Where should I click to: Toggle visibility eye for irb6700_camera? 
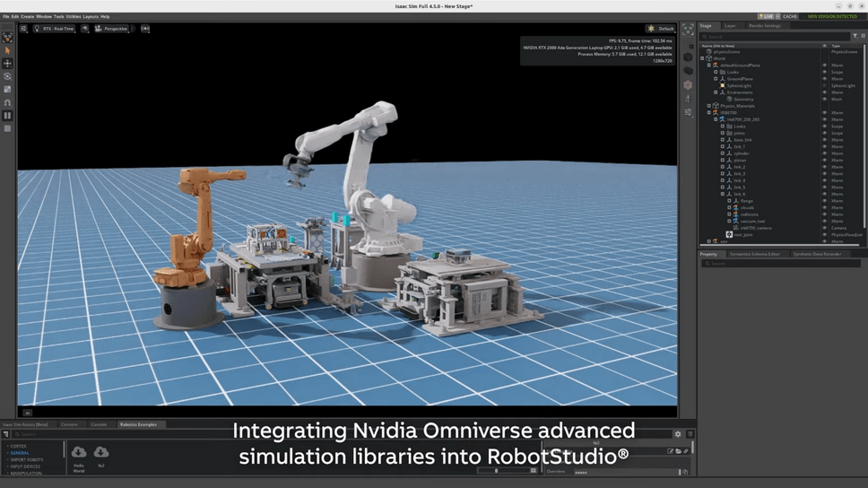(824, 228)
